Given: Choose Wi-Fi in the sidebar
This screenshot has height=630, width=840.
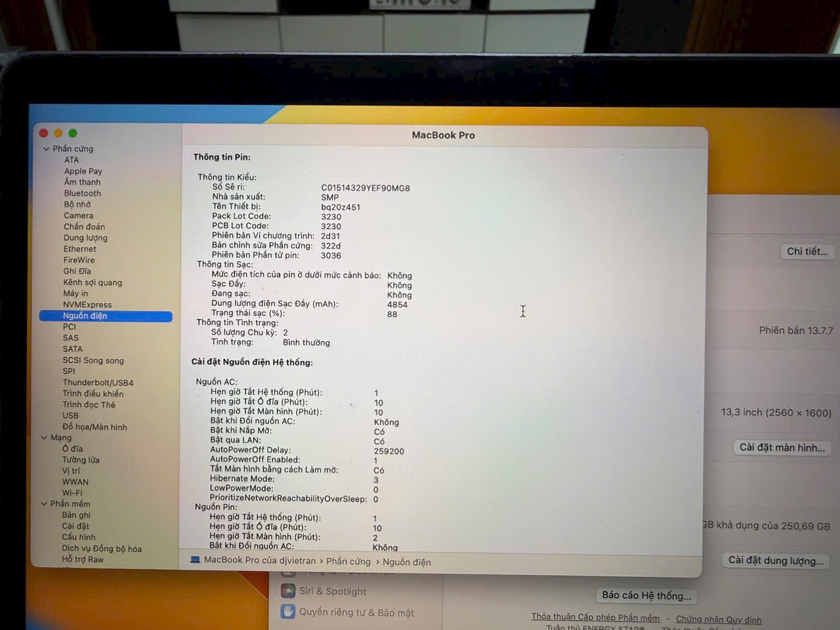Looking at the screenshot, I should tap(72, 493).
